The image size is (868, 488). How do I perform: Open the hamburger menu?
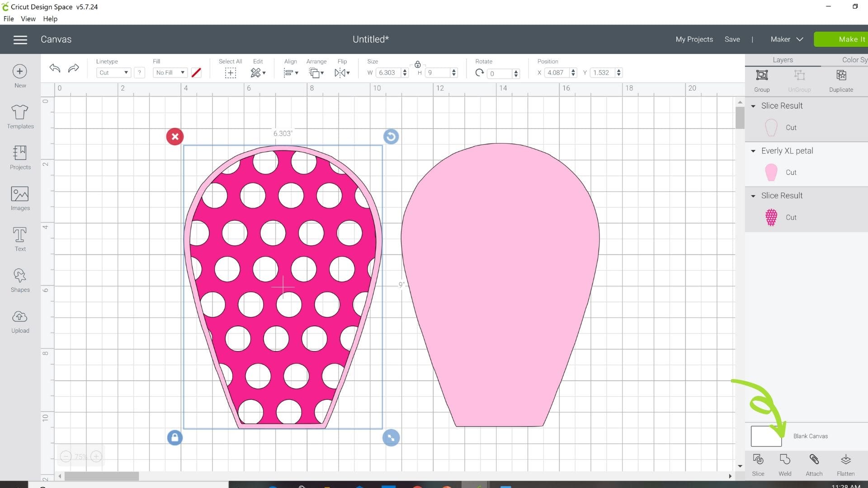tap(20, 39)
